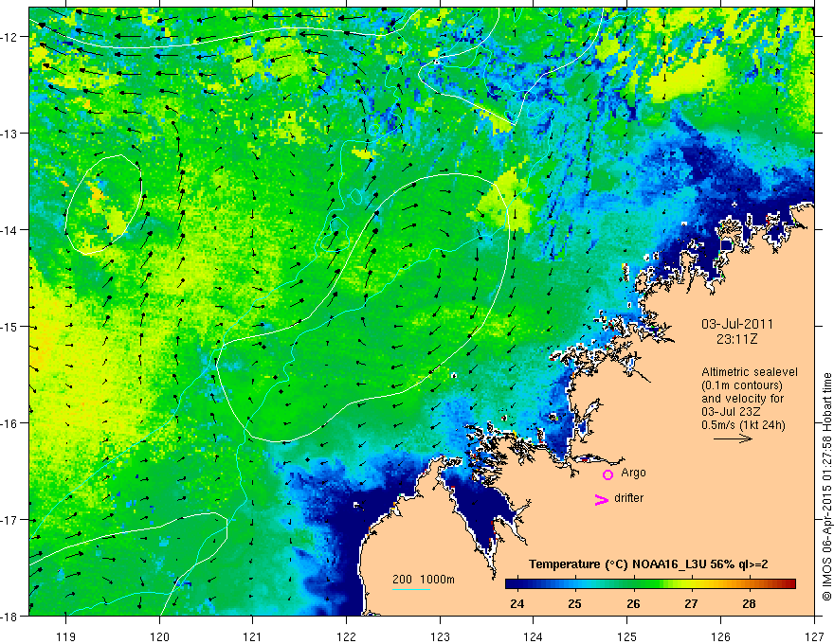Click longitude axis label 121

[253, 636]
